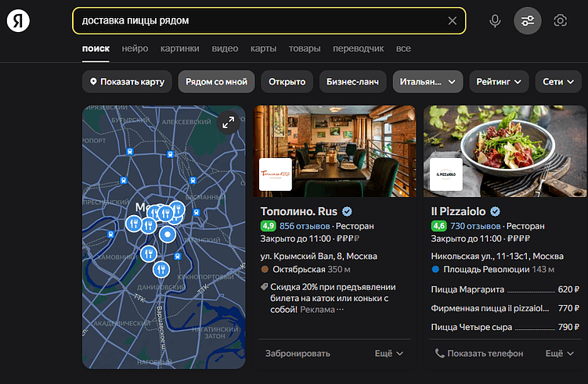Click the Il Pizzaiolo salad photo
The width and height of the screenshot is (588, 384).
505,151
